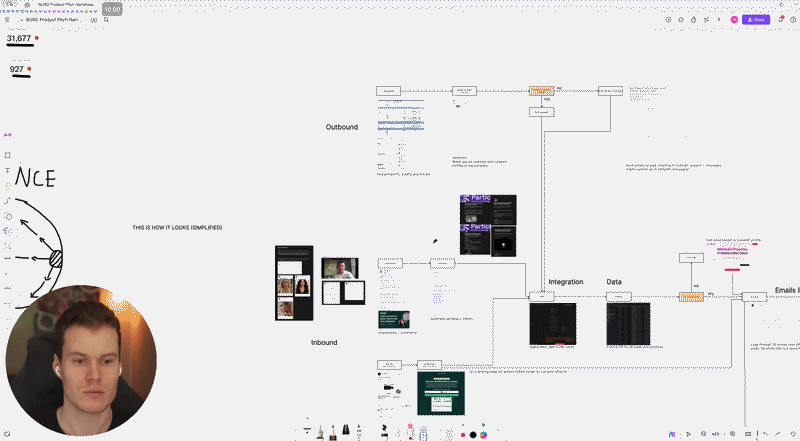Open the multicolor palette picker

point(483,434)
